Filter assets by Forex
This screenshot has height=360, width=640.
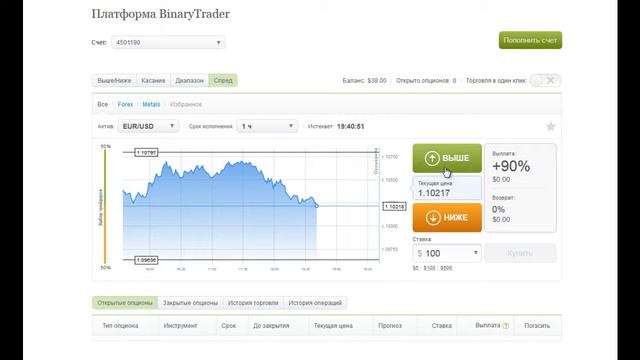pyautogui.click(x=125, y=104)
